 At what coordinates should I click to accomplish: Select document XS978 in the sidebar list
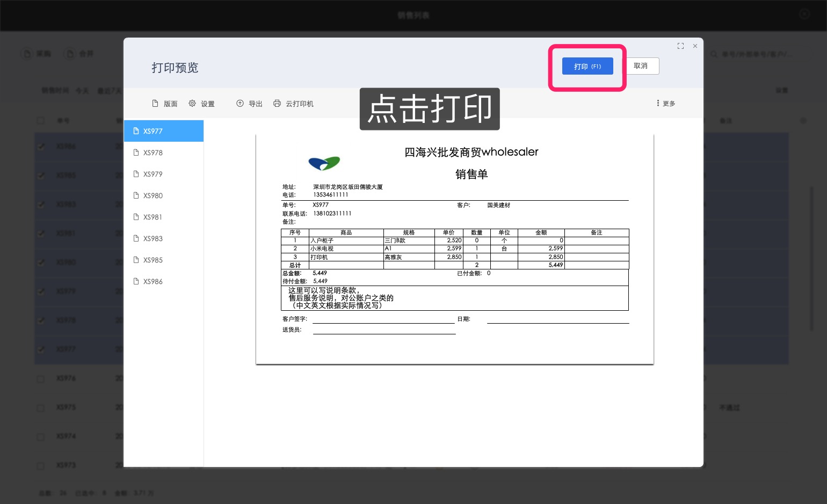(164, 152)
